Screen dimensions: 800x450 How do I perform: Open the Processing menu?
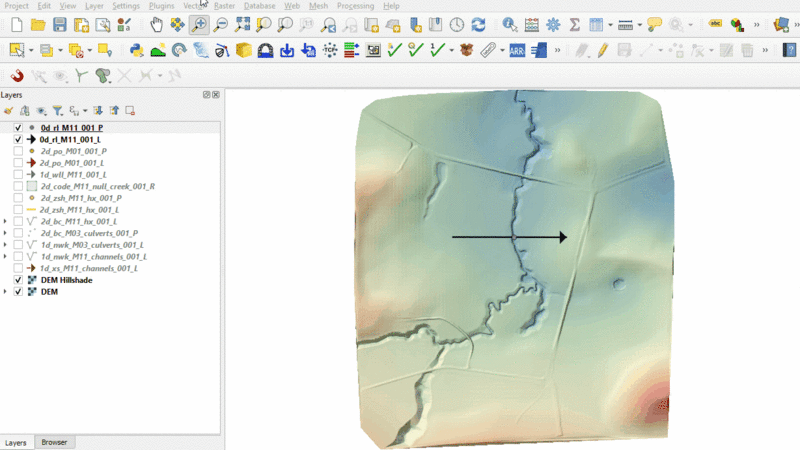click(x=355, y=6)
